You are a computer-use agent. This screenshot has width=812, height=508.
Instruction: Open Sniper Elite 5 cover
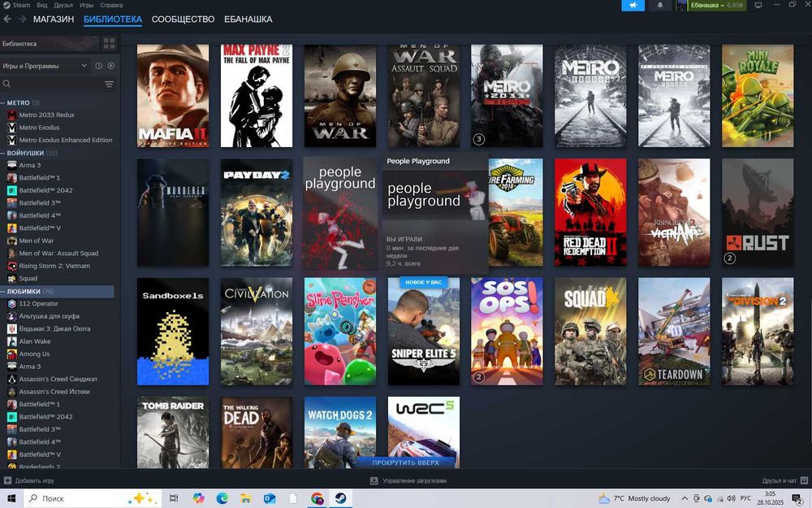[x=424, y=332]
